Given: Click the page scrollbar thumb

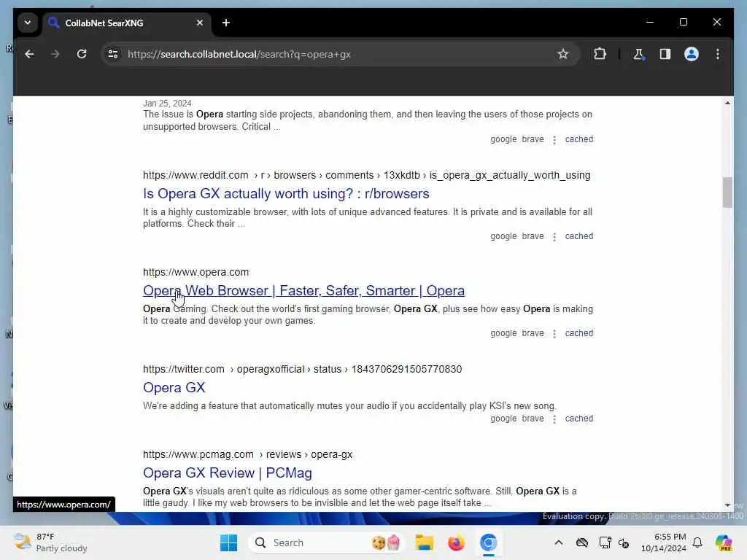Looking at the screenshot, I should pyautogui.click(x=727, y=192).
